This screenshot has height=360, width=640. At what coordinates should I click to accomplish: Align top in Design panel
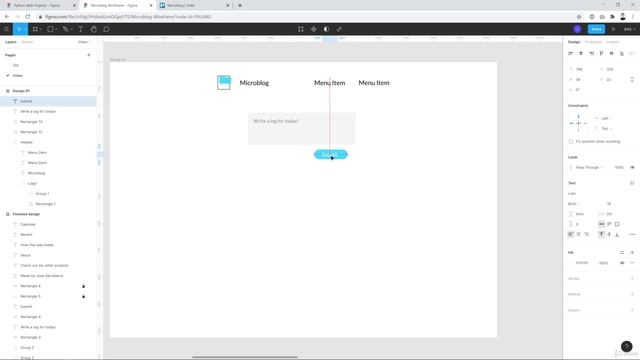point(601,53)
